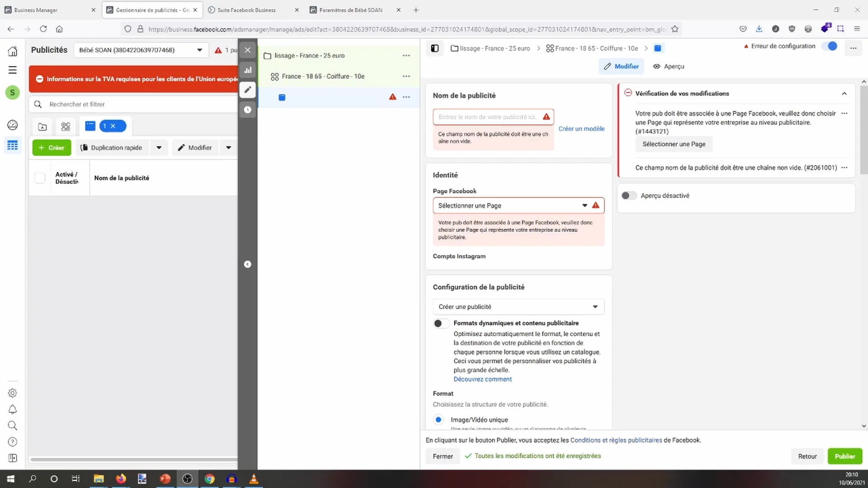
Task: Open the Créer un modèle link
Action: (x=581, y=129)
